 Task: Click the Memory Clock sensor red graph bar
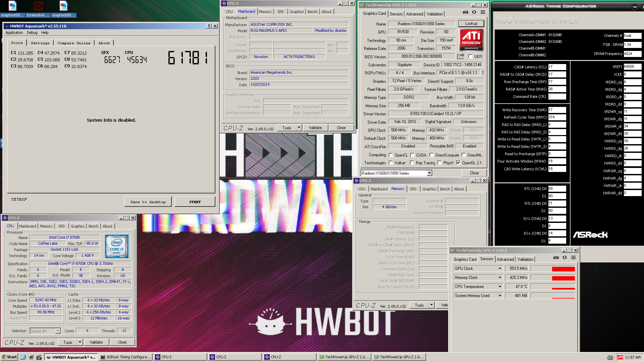[563, 278]
